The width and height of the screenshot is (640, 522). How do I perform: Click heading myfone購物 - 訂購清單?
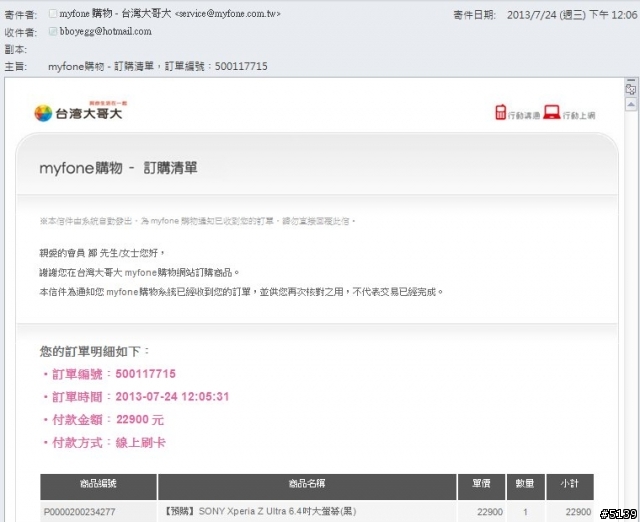[x=118, y=168]
